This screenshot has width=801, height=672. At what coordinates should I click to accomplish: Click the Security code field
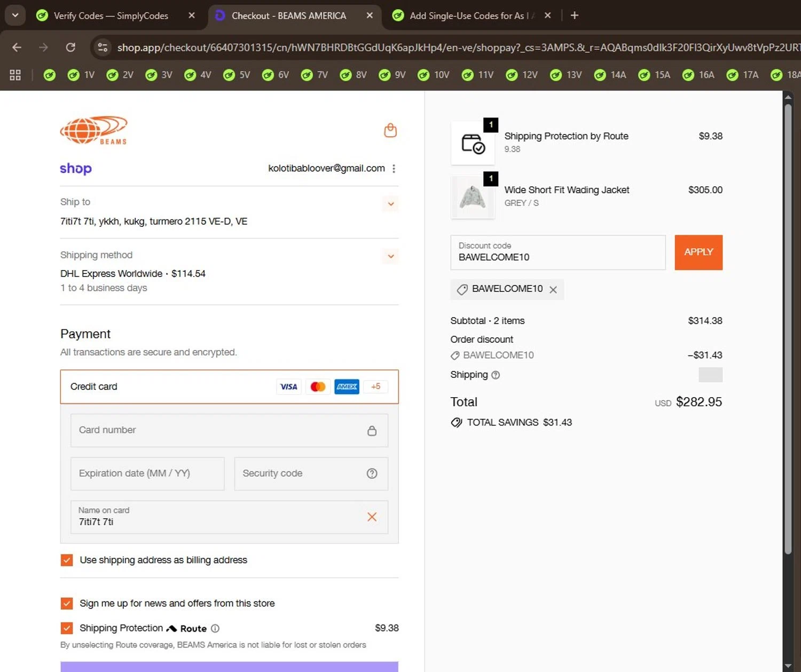point(311,473)
